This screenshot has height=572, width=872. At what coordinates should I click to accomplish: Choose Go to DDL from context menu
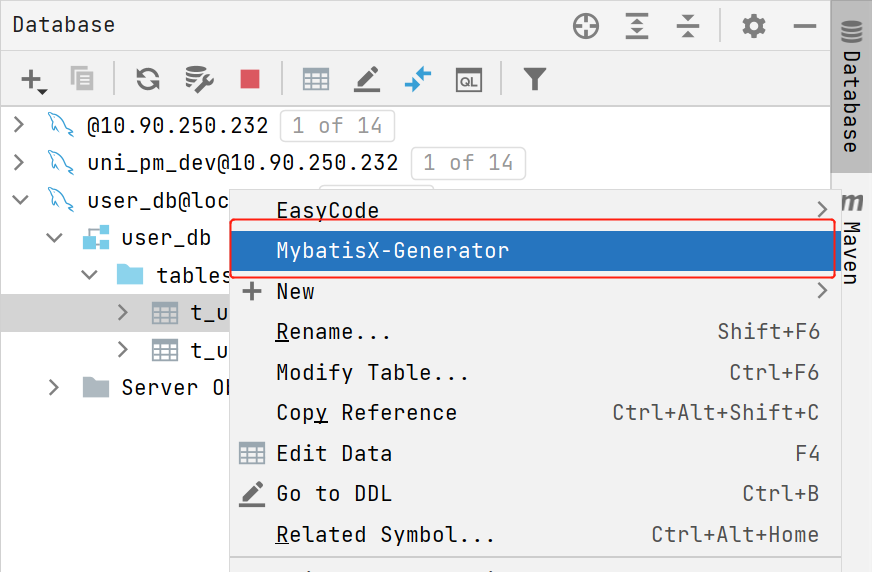[x=536, y=494]
